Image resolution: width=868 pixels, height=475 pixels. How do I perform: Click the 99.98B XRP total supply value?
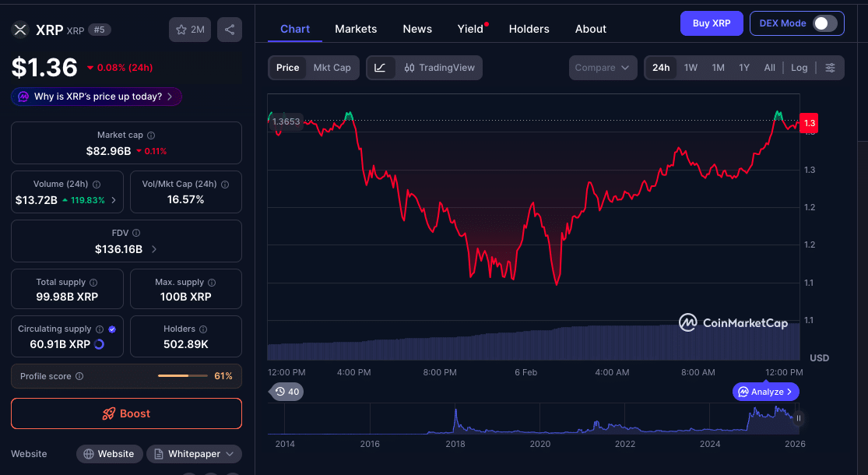67,297
